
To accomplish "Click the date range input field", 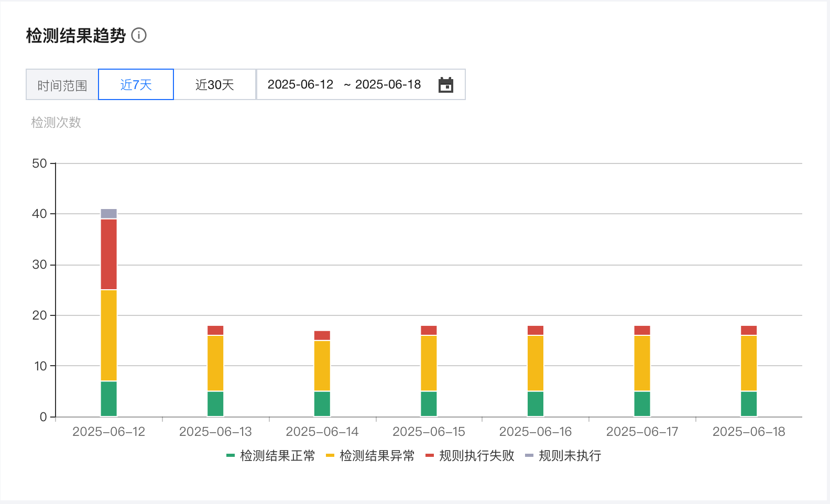I will point(344,85).
